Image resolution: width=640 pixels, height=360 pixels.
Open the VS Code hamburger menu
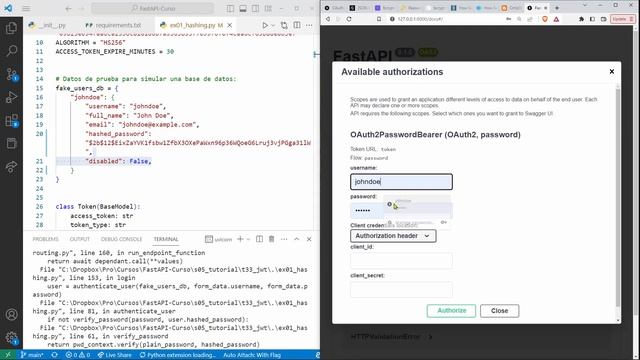(x=26, y=8)
